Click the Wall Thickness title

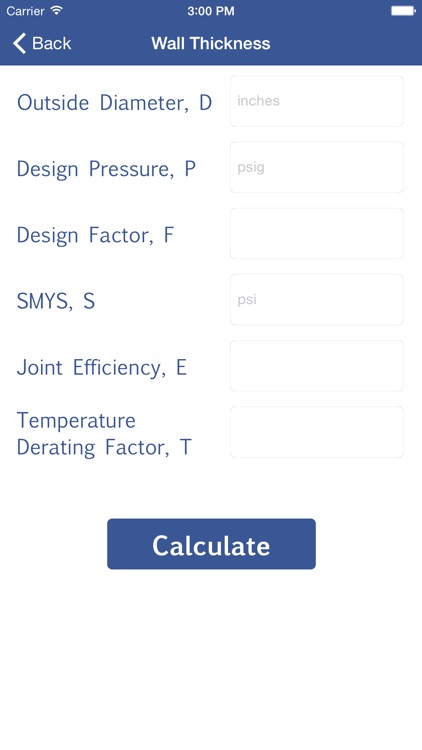[211, 44]
